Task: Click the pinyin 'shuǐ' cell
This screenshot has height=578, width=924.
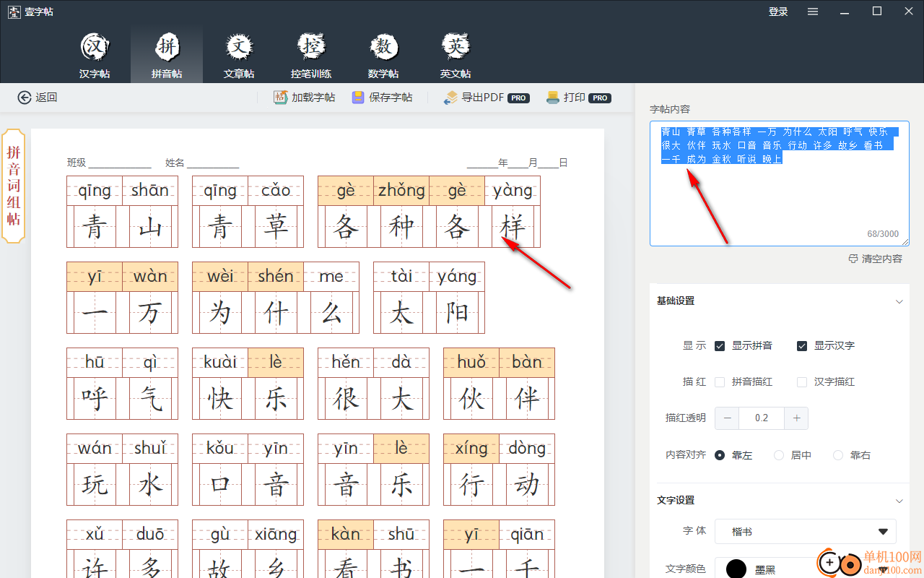Action: click(150, 449)
